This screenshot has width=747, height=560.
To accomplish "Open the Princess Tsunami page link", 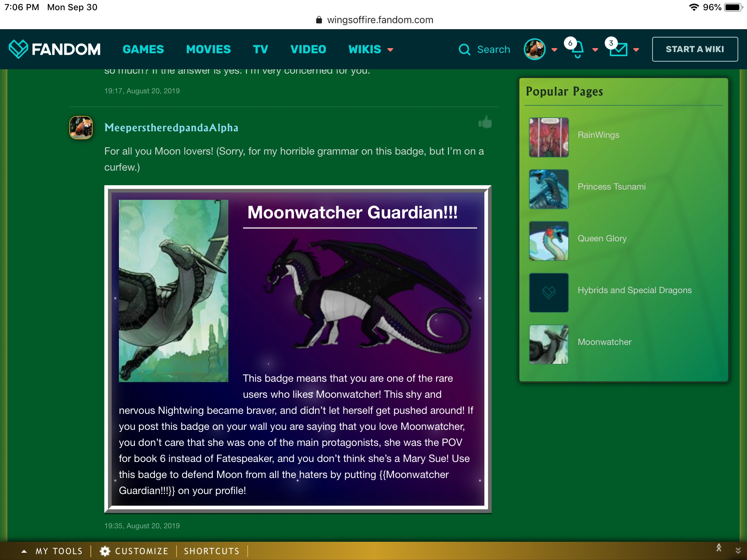I will pyautogui.click(x=611, y=187).
